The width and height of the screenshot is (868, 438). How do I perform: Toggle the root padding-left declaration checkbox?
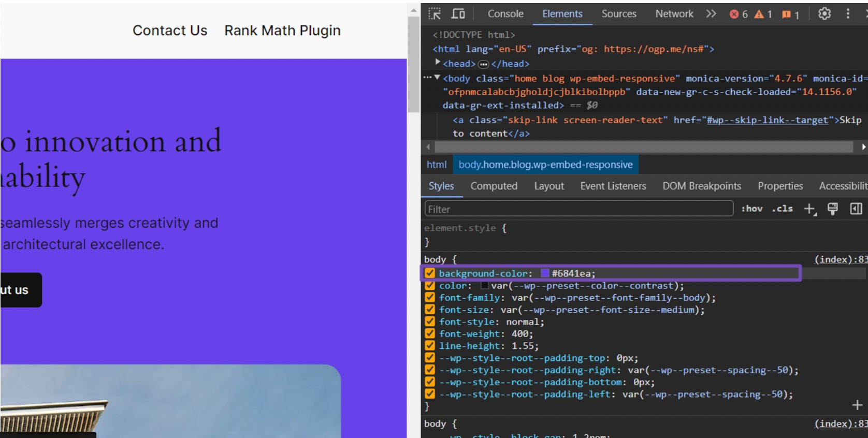click(430, 394)
